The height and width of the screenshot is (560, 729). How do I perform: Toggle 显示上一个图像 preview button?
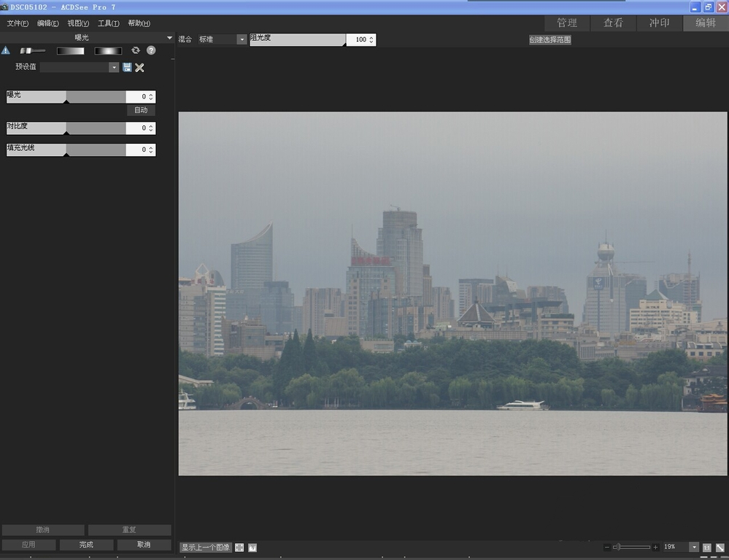pos(205,548)
